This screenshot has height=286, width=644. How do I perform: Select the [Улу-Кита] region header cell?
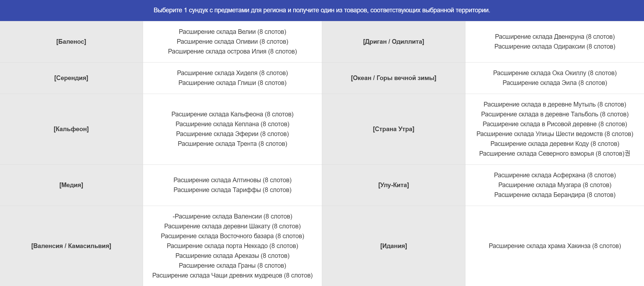[x=394, y=185]
